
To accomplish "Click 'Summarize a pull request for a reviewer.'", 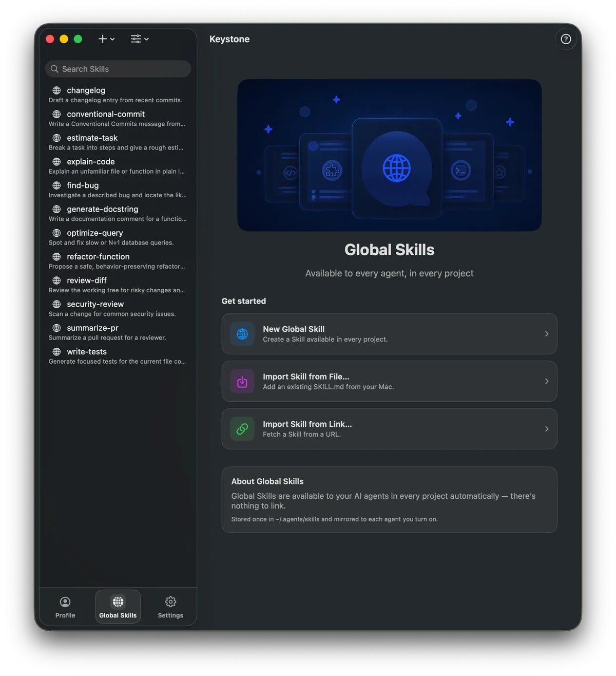I will pos(107,337).
